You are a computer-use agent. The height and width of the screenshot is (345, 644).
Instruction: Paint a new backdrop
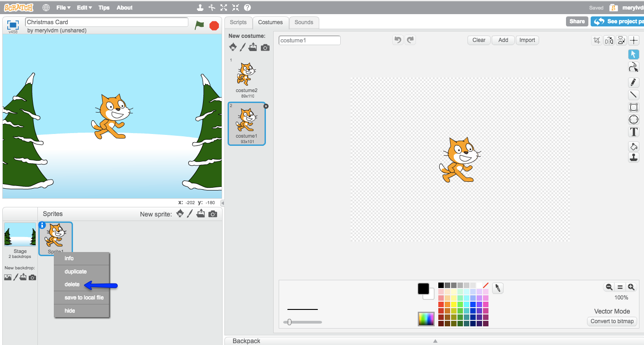point(16,277)
